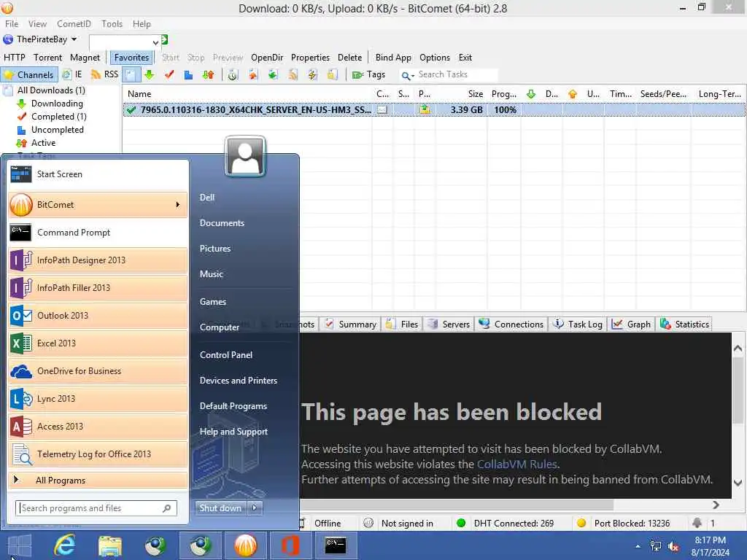The width and height of the screenshot is (747, 560).
Task: Click the user account picture in Start menu
Action: (x=245, y=156)
